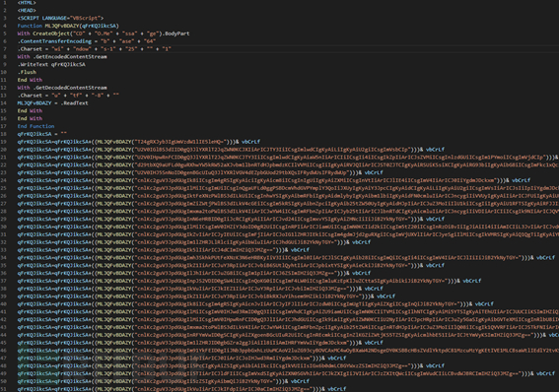Click End With on line 11
The width and height of the screenshot is (559, 392).
coord(30,80)
